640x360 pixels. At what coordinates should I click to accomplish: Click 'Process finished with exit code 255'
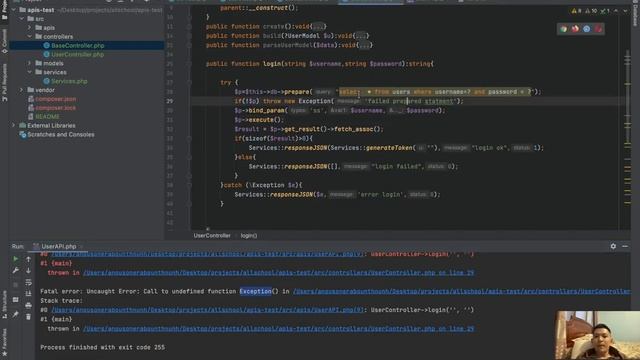coord(102,347)
